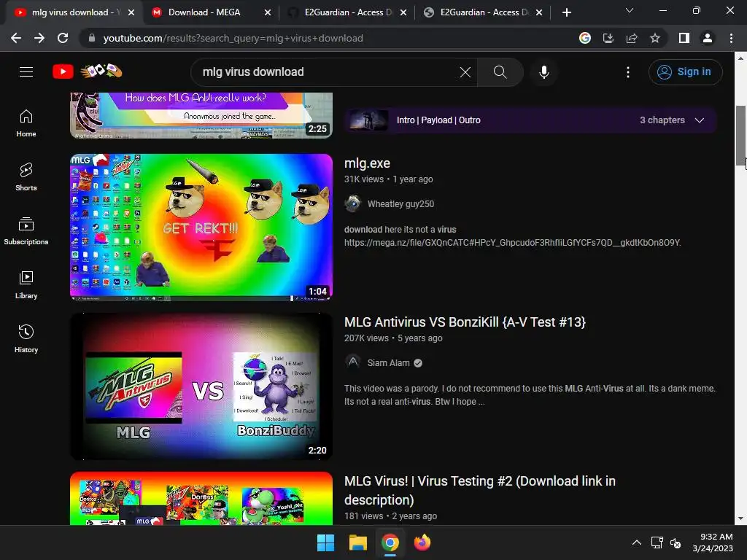Click the network tray icon
747x560 pixels.
pos(657,542)
